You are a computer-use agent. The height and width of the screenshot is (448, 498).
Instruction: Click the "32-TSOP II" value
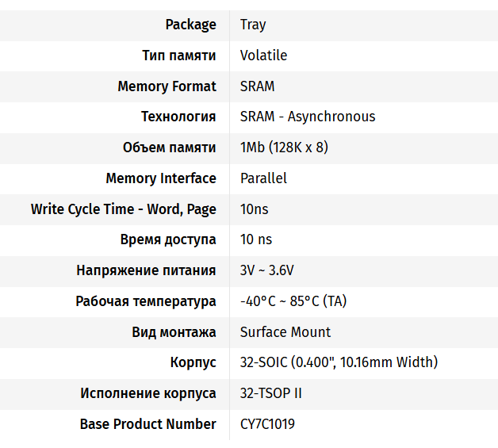(x=270, y=393)
